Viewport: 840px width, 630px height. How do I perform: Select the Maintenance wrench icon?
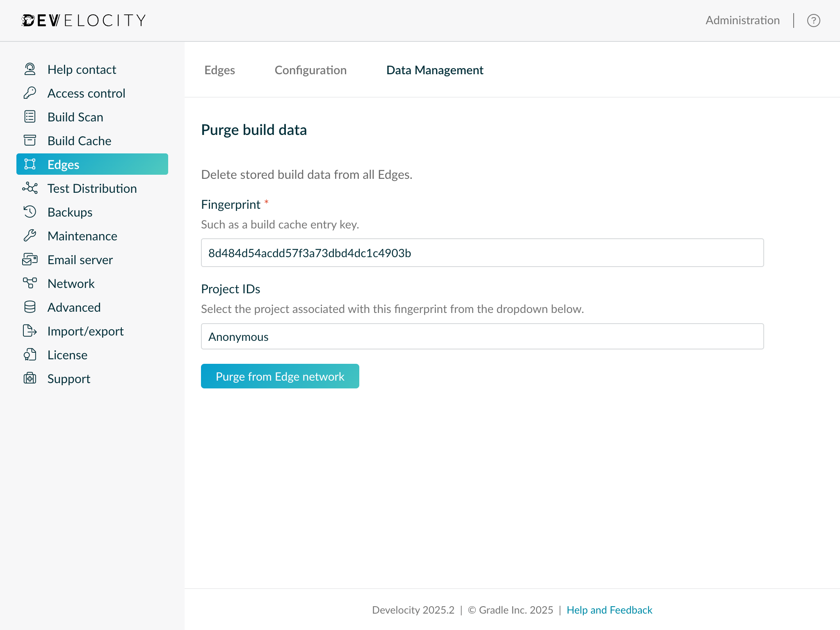pos(29,235)
